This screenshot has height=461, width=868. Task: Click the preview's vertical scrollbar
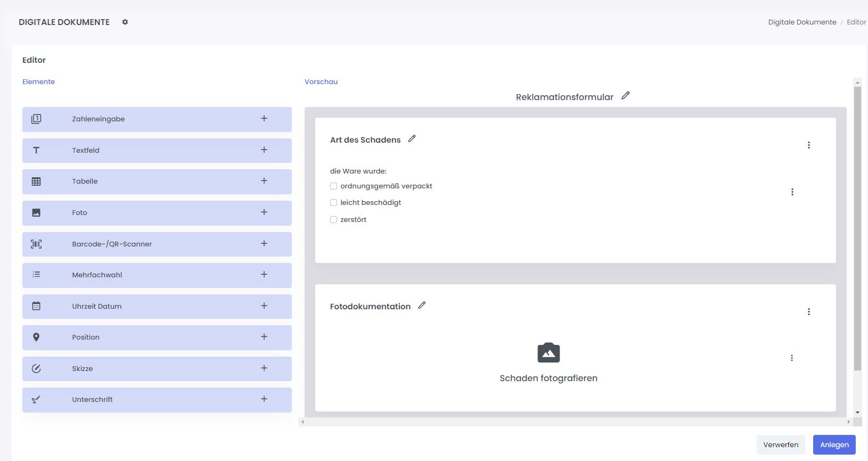(x=857, y=229)
